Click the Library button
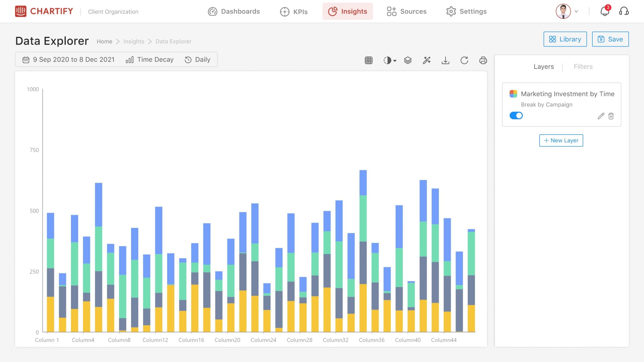 [565, 39]
